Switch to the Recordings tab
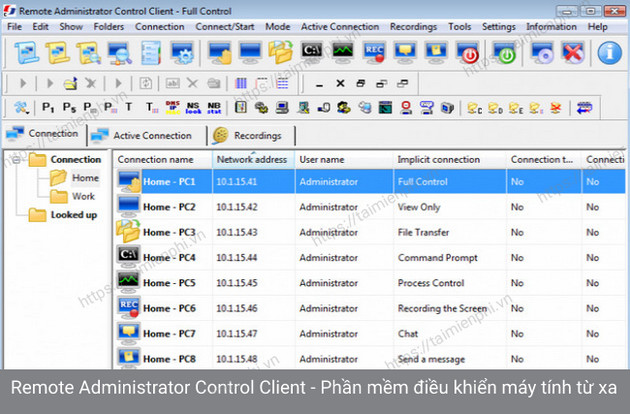The image size is (630, 414). (x=251, y=136)
